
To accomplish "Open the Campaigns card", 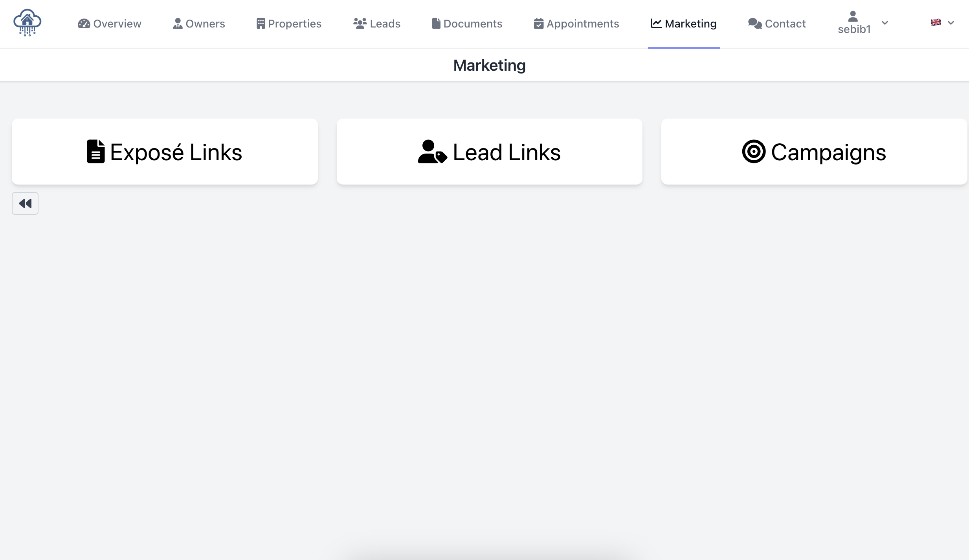I will pyautogui.click(x=814, y=152).
